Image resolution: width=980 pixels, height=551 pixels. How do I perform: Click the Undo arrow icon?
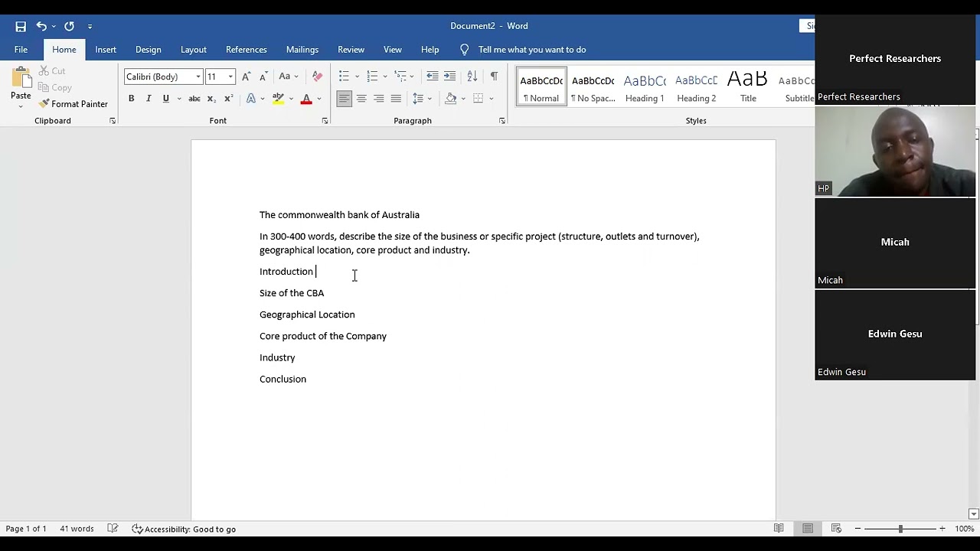click(x=41, y=26)
